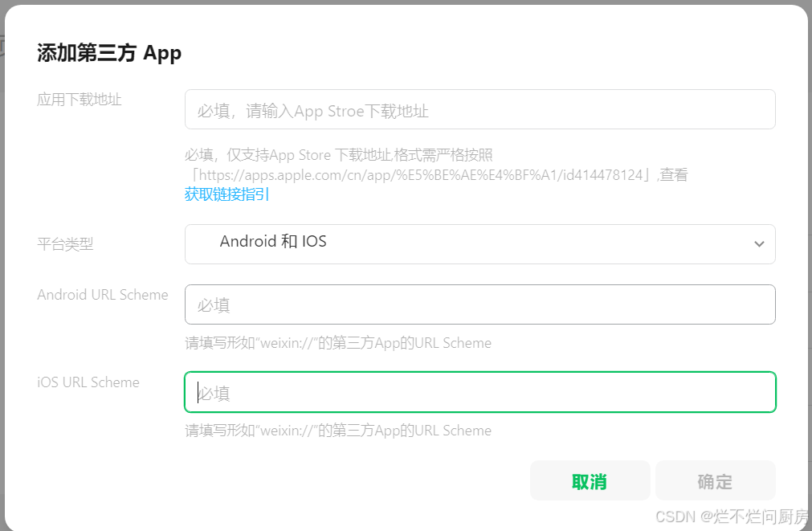Click the 平台类型 selection control

pos(482,244)
